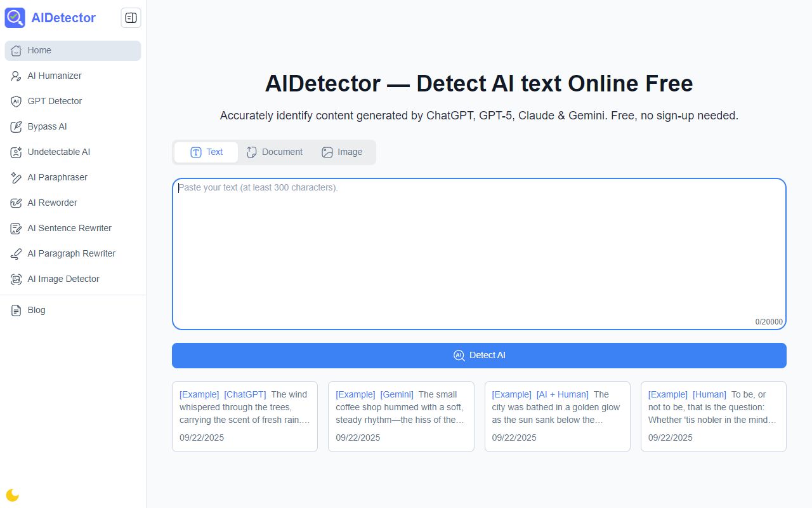The height and width of the screenshot is (508, 812).
Task: Enable dark mode with the moon icon
Action: tap(12, 495)
